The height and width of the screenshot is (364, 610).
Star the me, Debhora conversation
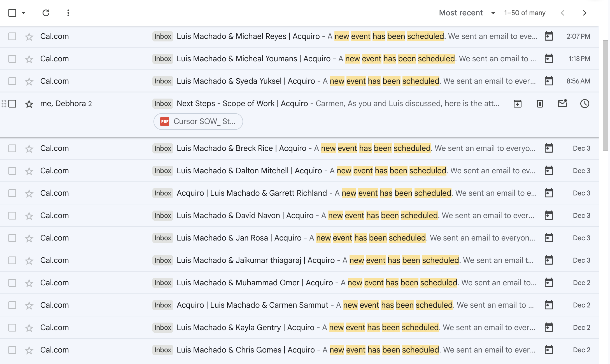29,104
